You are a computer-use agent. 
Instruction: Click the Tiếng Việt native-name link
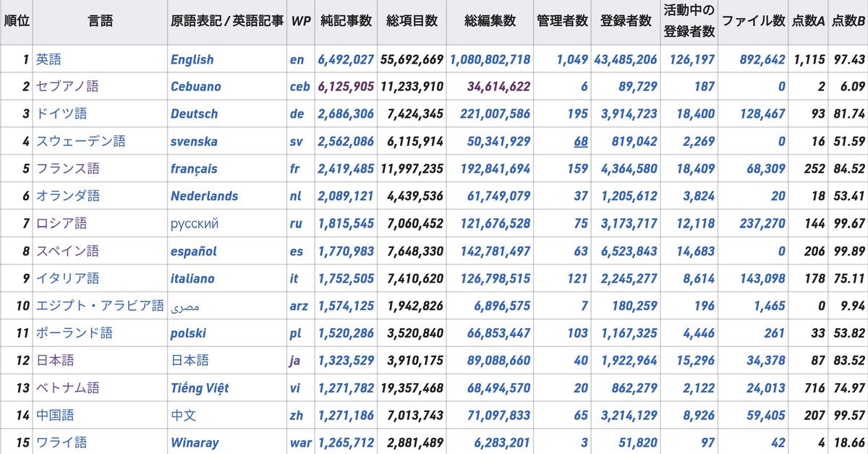pos(200,387)
